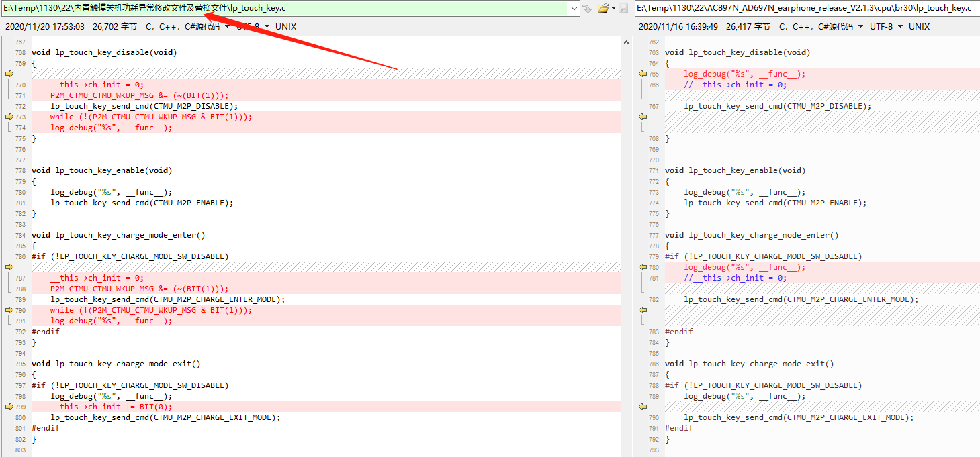Image resolution: width=980 pixels, height=457 pixels.
Task: Click the swap sides arrow icon
Action: pos(586,8)
